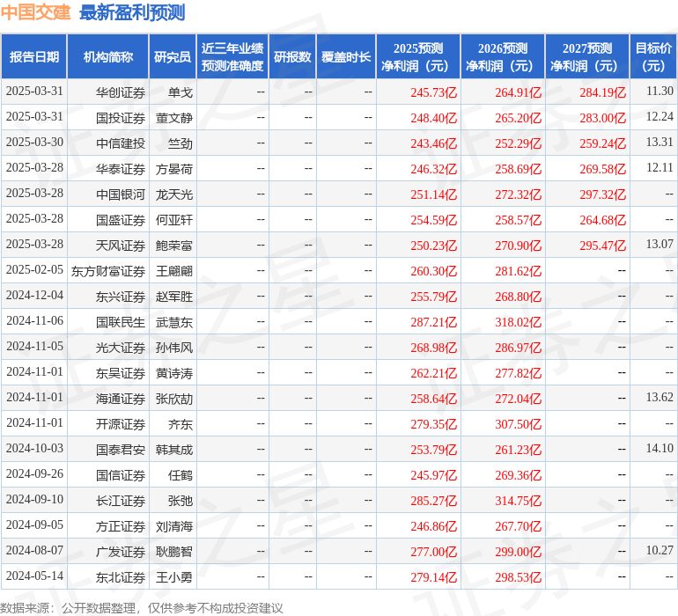
Task: Click researcher name 单戈
Action: tap(181, 92)
